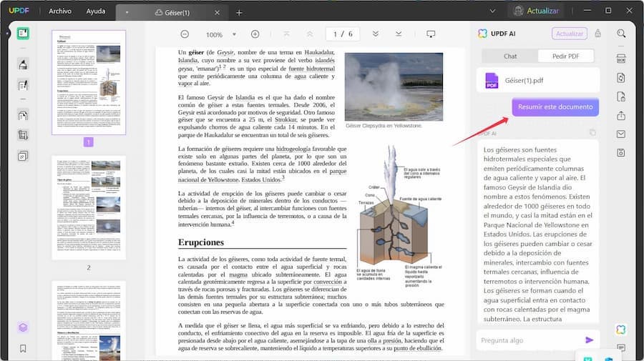The width and height of the screenshot is (644, 361).
Task: Click the comments icon at bottom right
Action: tap(621, 348)
